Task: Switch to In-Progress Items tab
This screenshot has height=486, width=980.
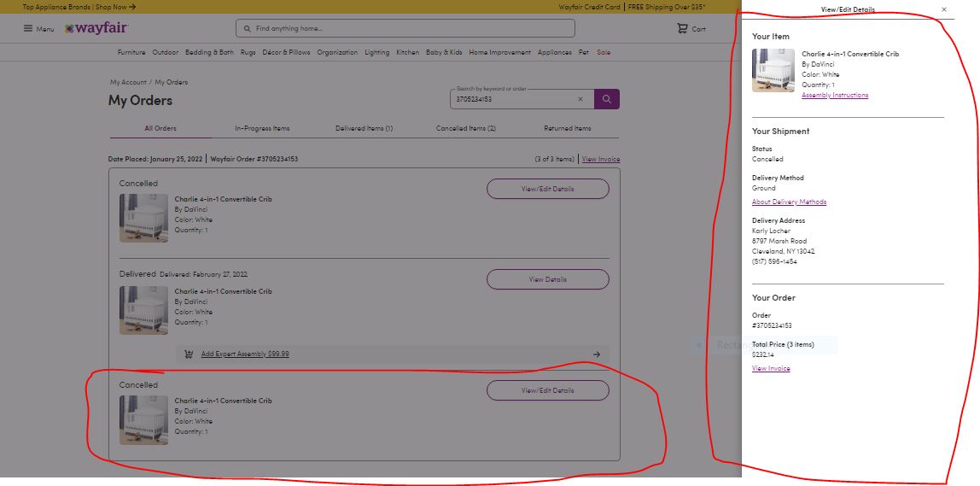Action: (263, 128)
